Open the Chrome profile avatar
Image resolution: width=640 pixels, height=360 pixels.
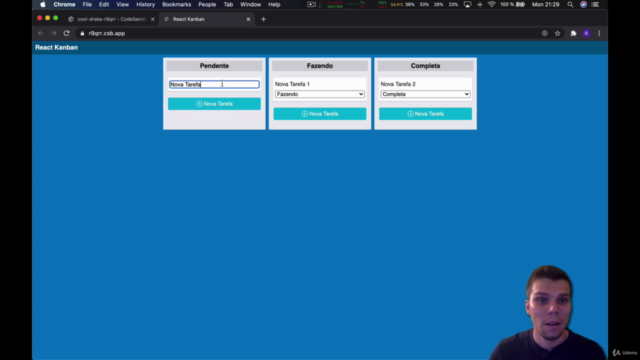coord(586,33)
